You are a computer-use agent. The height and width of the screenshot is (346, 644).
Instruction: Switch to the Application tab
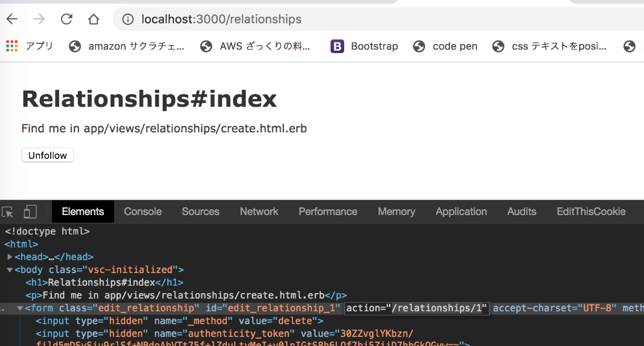point(461,212)
